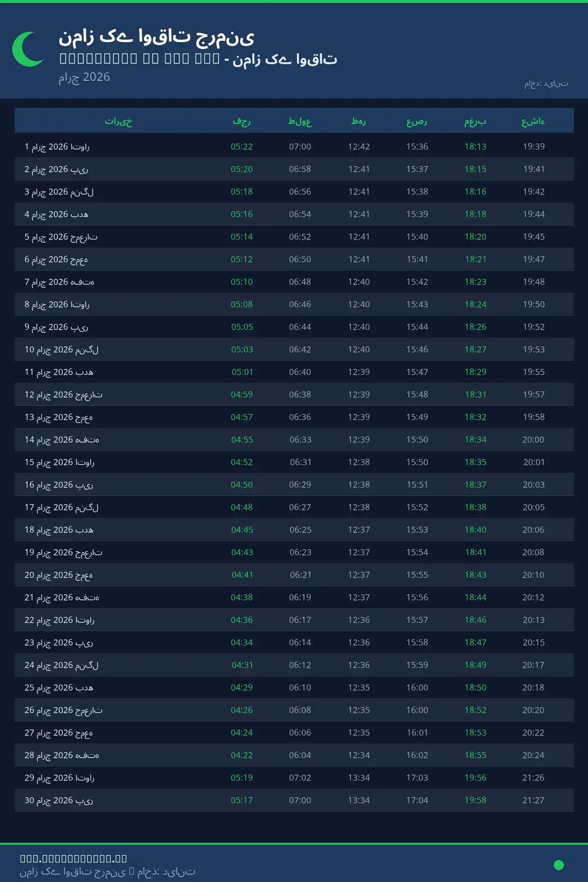
Task: Click the Maghrib (مغرب) column header
Action: [475, 121]
